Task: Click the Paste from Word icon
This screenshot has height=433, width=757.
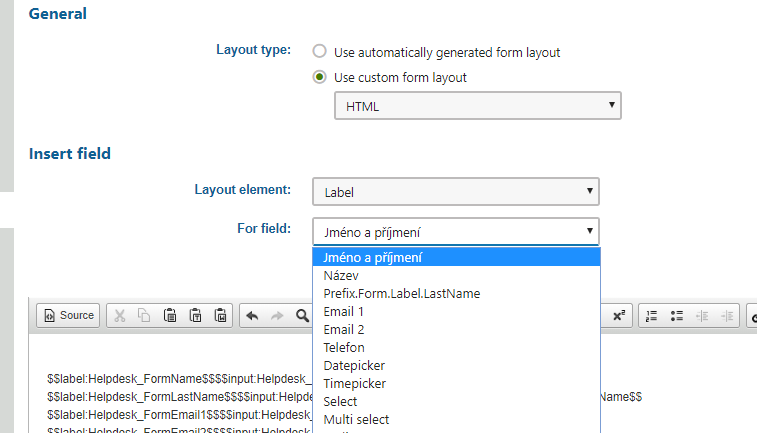Action: pyautogui.click(x=221, y=316)
